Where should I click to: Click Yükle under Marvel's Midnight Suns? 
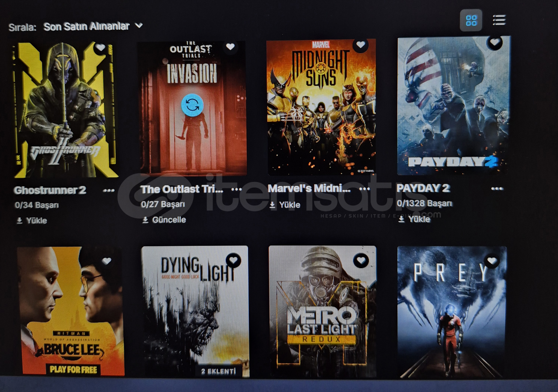285,205
